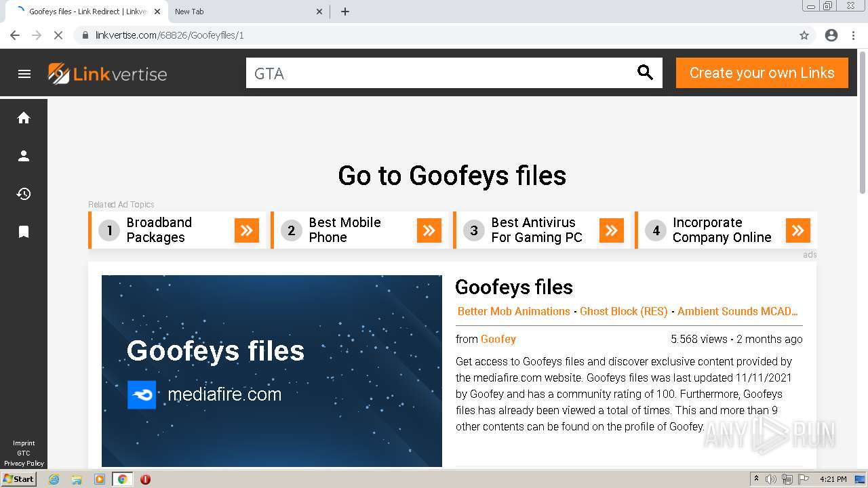The image size is (868, 488).
Task: Open the Ghost Block (RES) link
Action: (x=624, y=311)
